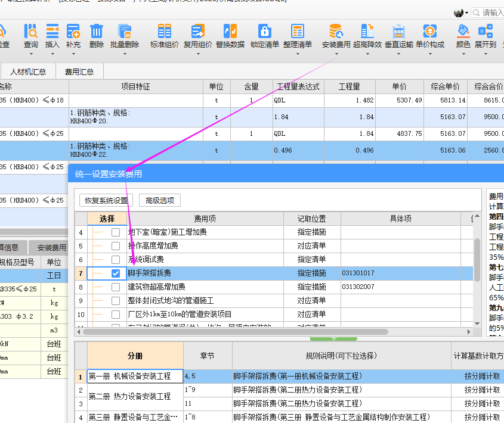Screen dimensions: 504x423
Task: Click the 超高降效 icon
Action: (367, 32)
